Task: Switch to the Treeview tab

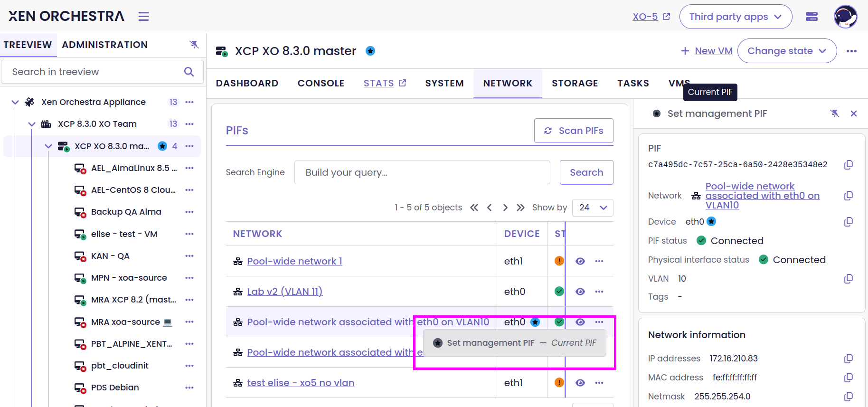Action: (x=28, y=45)
